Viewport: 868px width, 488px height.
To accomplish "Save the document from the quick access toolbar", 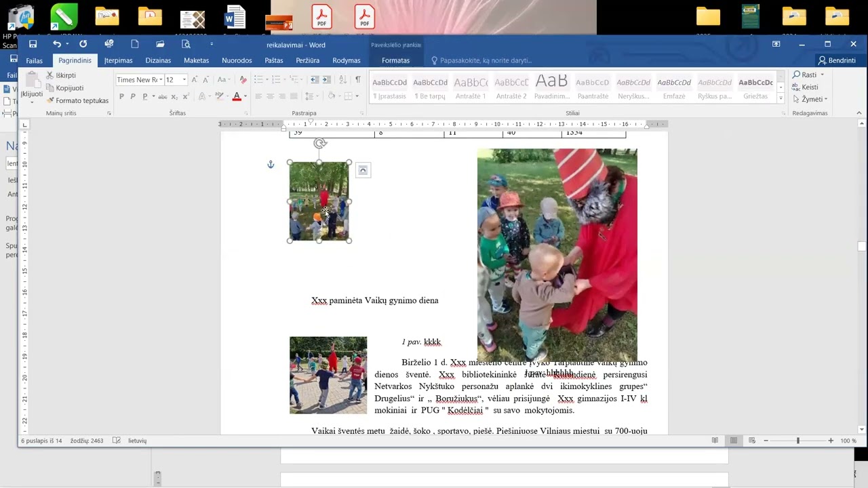I will point(33,44).
